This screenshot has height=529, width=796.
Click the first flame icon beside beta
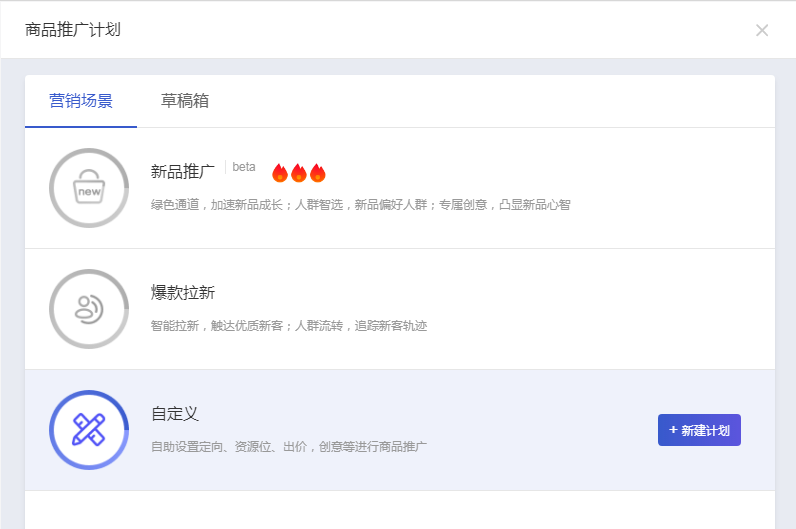click(280, 172)
